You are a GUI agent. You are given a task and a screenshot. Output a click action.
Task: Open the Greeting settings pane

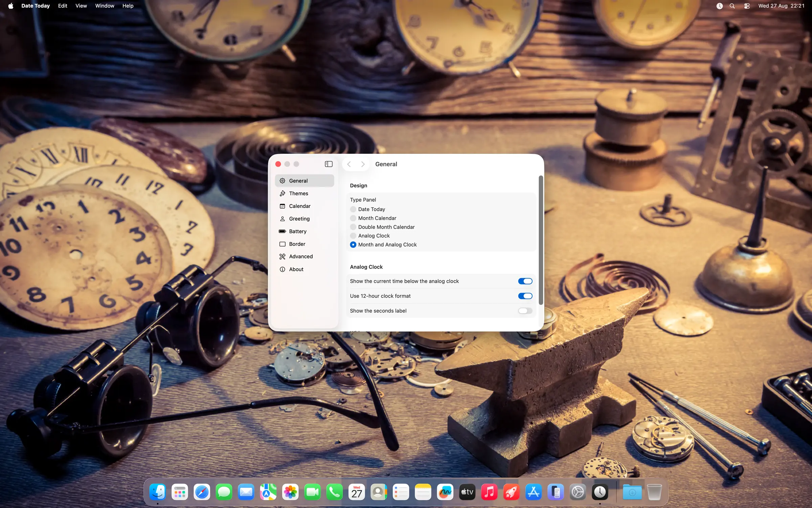[x=304, y=218]
